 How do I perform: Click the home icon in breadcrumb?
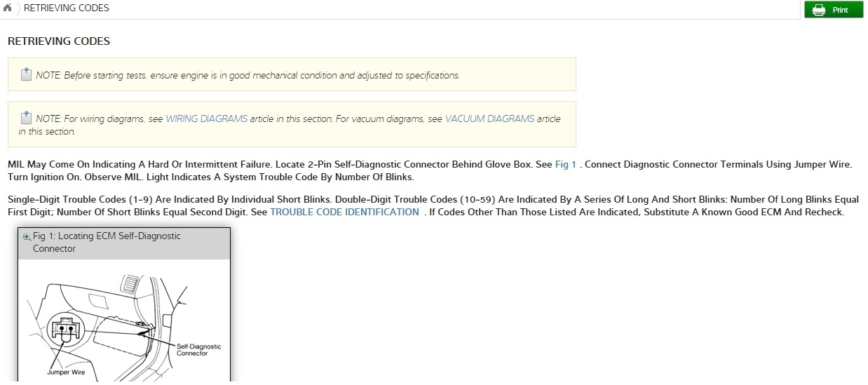click(x=8, y=8)
